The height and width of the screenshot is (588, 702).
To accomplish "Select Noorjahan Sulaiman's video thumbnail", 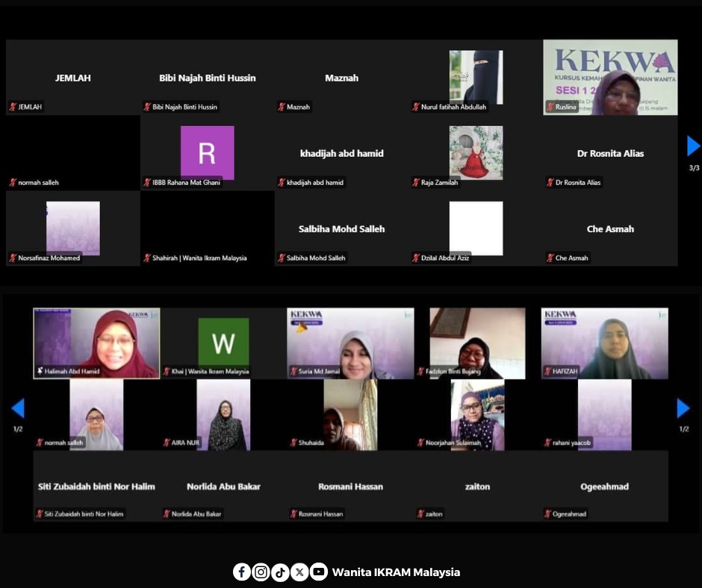I will point(477,414).
